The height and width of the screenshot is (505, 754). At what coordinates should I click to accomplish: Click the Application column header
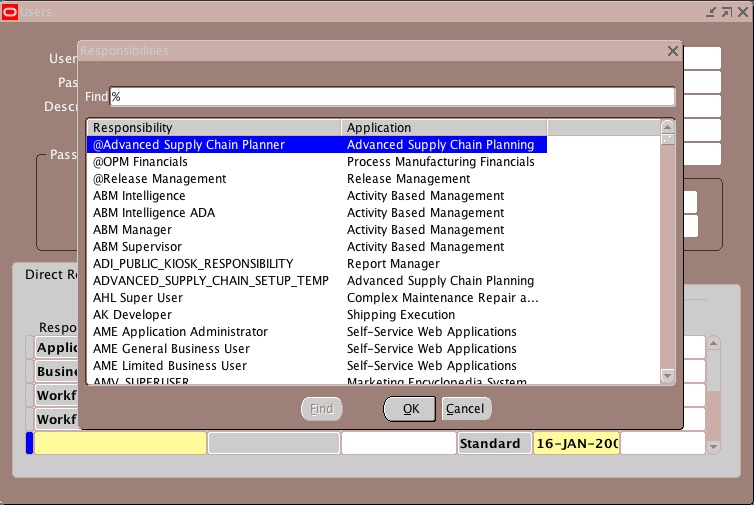coord(444,127)
